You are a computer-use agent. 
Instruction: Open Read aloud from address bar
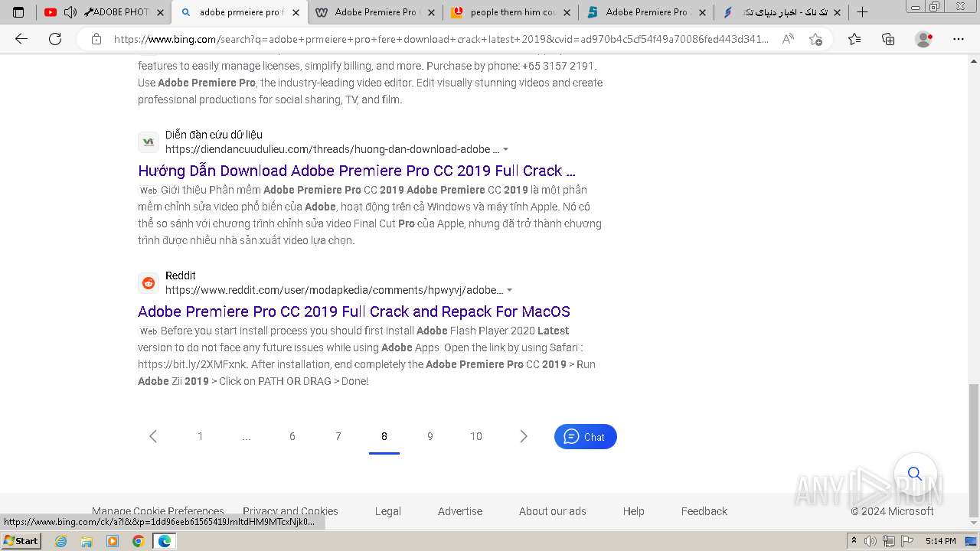click(788, 39)
